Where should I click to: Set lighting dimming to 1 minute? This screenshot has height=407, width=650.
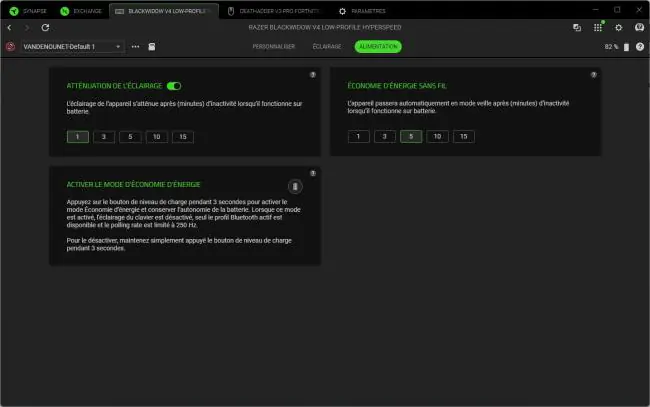[78, 137]
